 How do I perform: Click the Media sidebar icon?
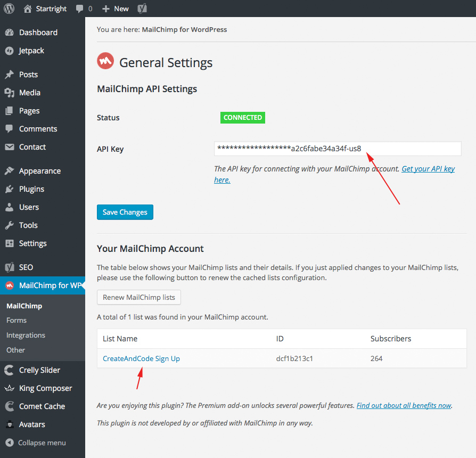10,93
